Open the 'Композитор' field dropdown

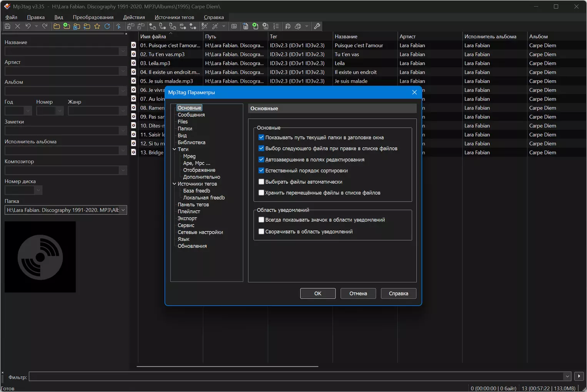123,170
